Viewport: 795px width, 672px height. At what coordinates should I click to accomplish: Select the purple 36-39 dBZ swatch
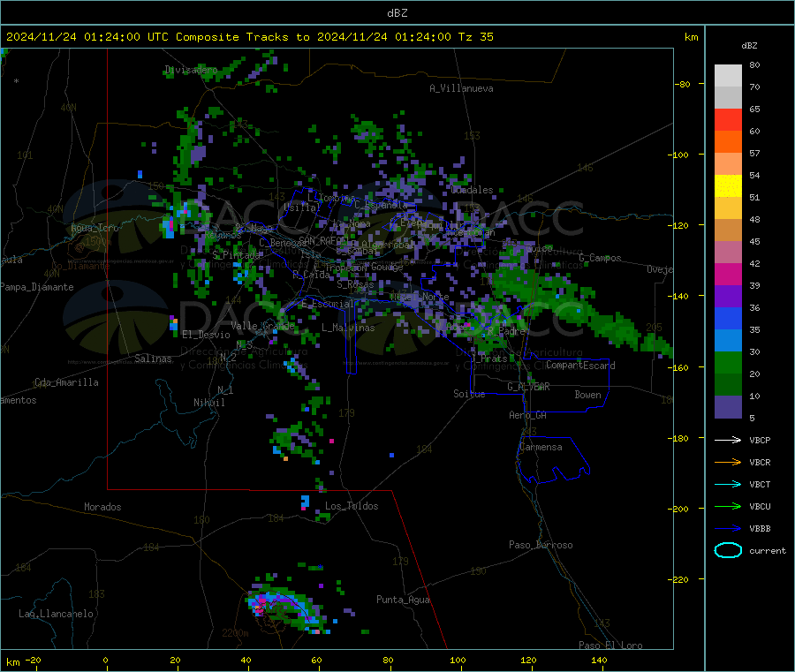coord(728,297)
